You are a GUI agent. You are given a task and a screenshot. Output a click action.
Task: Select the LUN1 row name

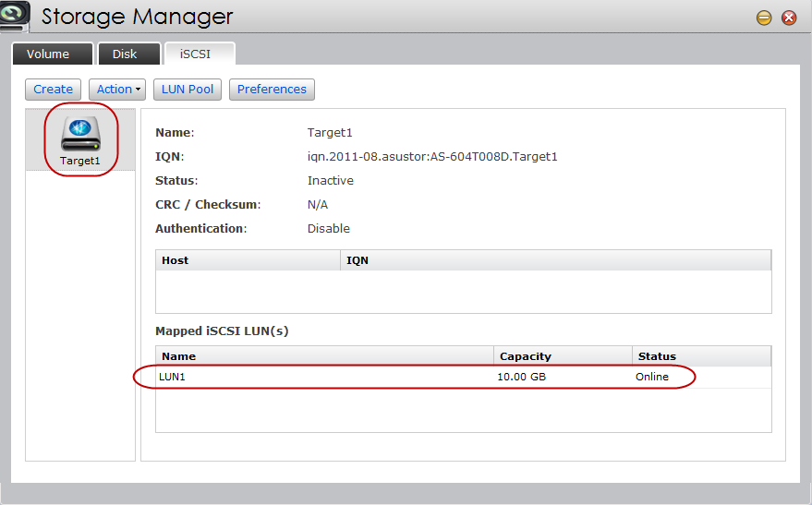(172, 377)
